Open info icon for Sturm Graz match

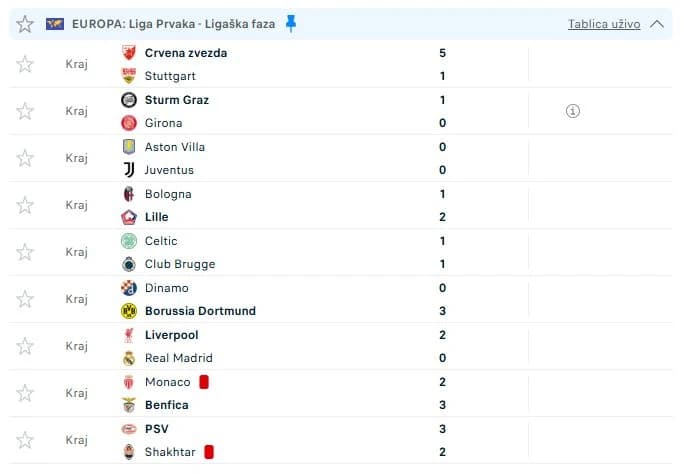(x=572, y=111)
